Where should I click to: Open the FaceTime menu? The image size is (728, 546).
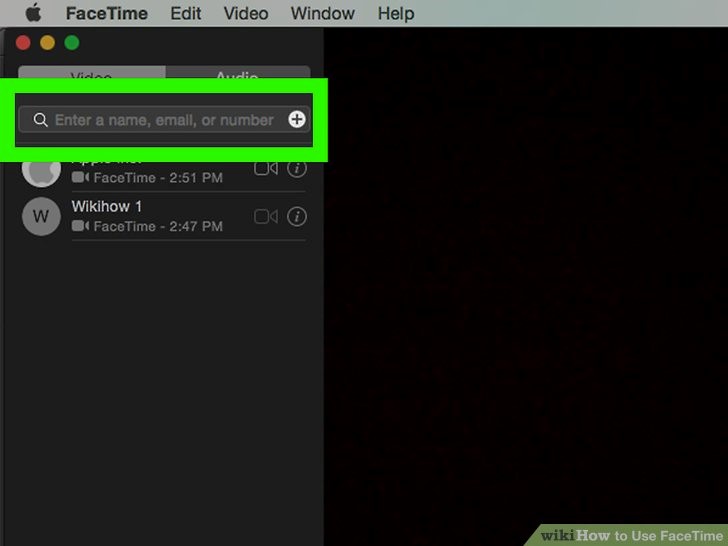click(107, 13)
